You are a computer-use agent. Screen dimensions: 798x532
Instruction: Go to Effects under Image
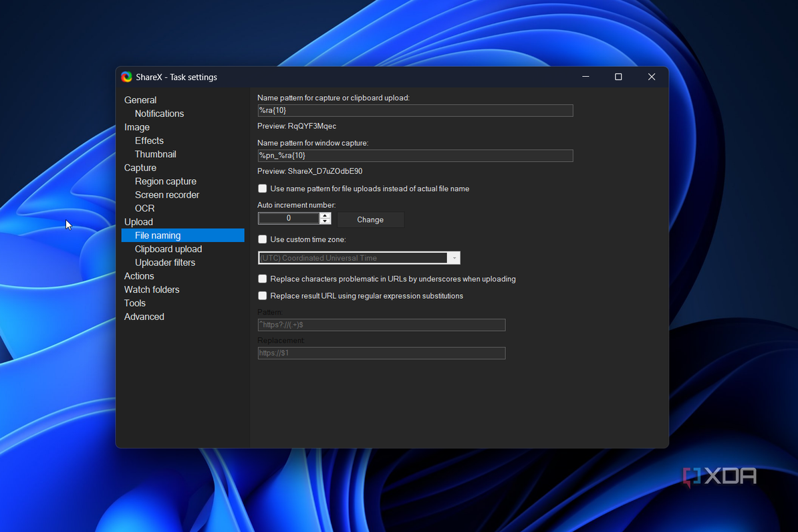[x=149, y=140]
